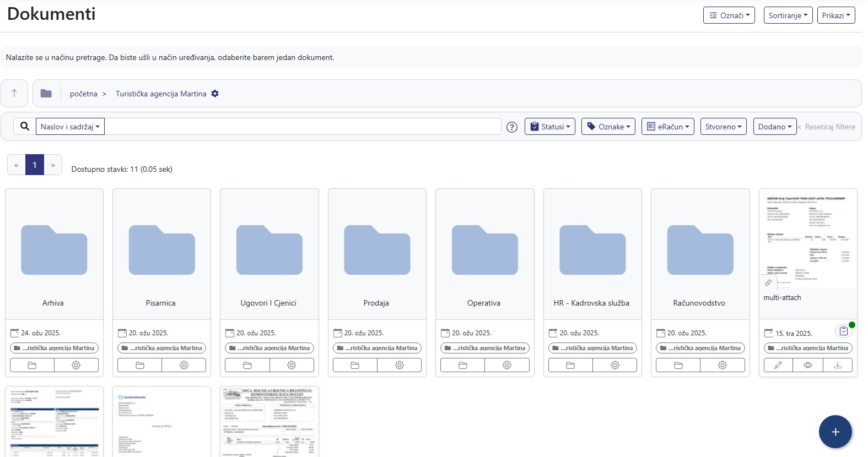Screen dimensions: 868x457
Task: Open settings gear for Pisarnica folder
Action: click(x=184, y=365)
